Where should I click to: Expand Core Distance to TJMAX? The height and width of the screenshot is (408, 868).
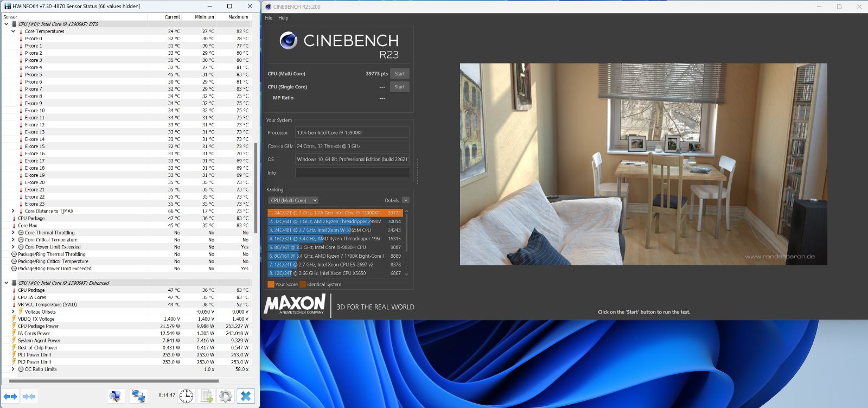[13, 211]
